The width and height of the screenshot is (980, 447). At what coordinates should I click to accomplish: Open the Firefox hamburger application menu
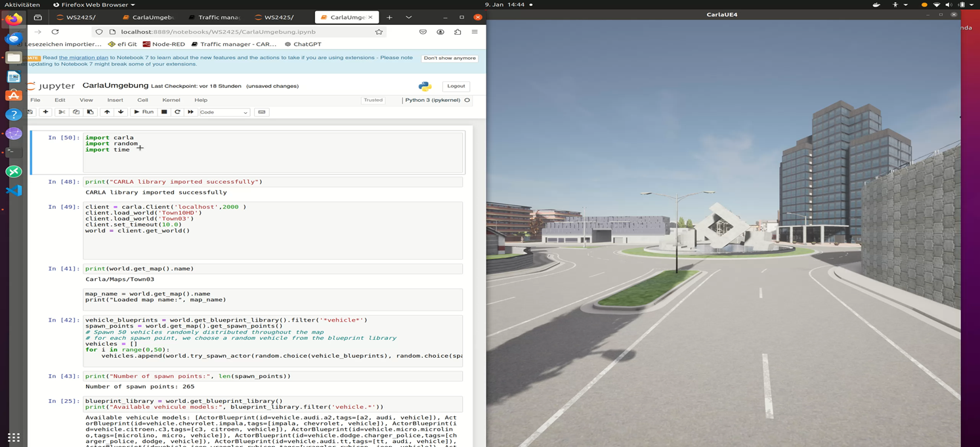click(475, 32)
